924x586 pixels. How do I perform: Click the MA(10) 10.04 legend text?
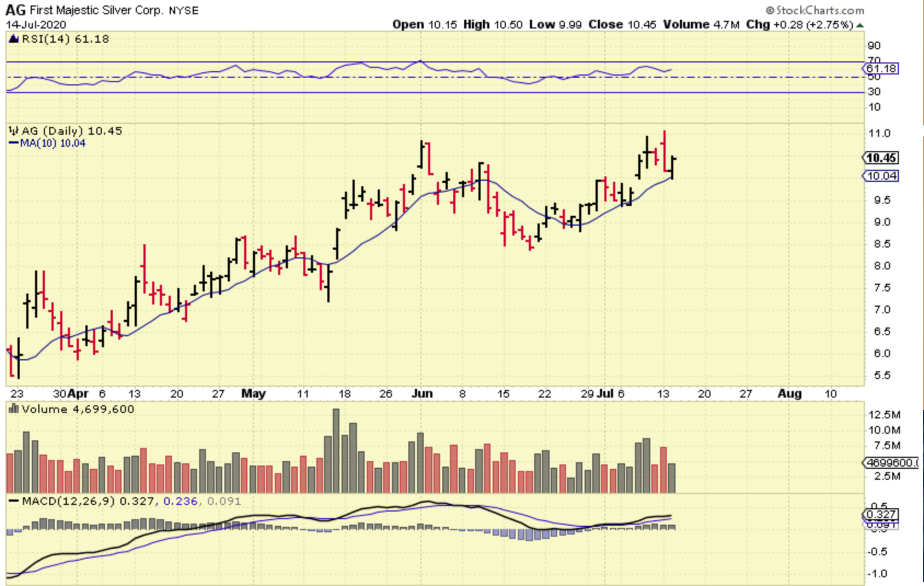click(53, 143)
